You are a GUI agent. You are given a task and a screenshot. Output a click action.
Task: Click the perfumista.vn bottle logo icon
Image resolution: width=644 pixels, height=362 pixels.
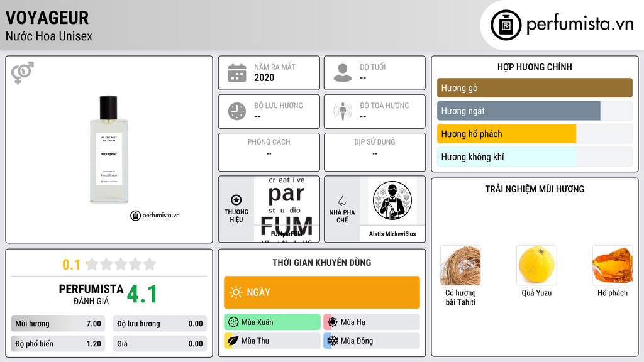(506, 25)
